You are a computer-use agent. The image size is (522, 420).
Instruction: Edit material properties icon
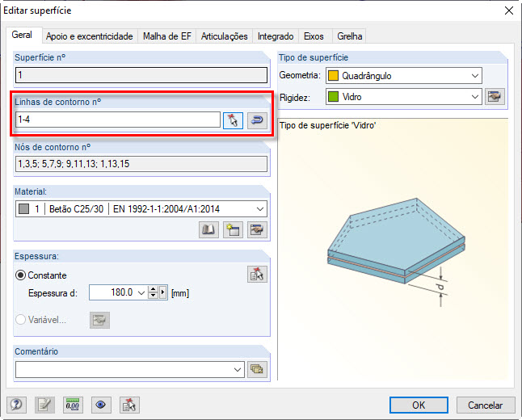pos(257,229)
